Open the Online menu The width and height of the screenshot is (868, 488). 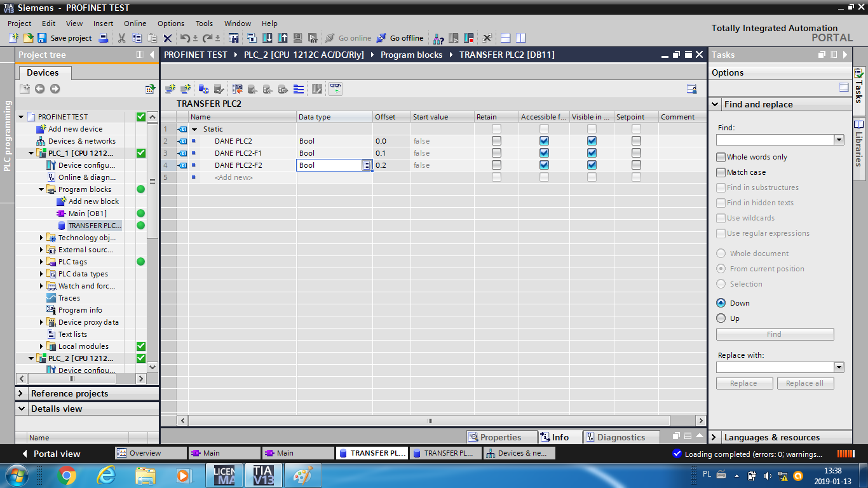(x=135, y=24)
